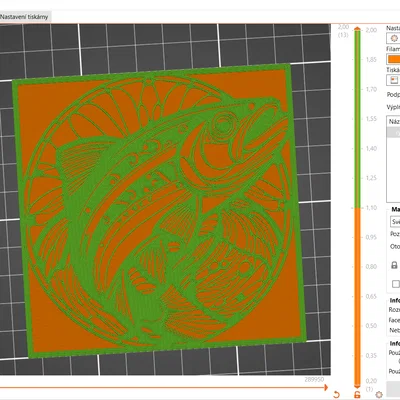Viewport: 400px width, 400px height.
Task: Click the Název column header in the object list
Action: click(394, 122)
